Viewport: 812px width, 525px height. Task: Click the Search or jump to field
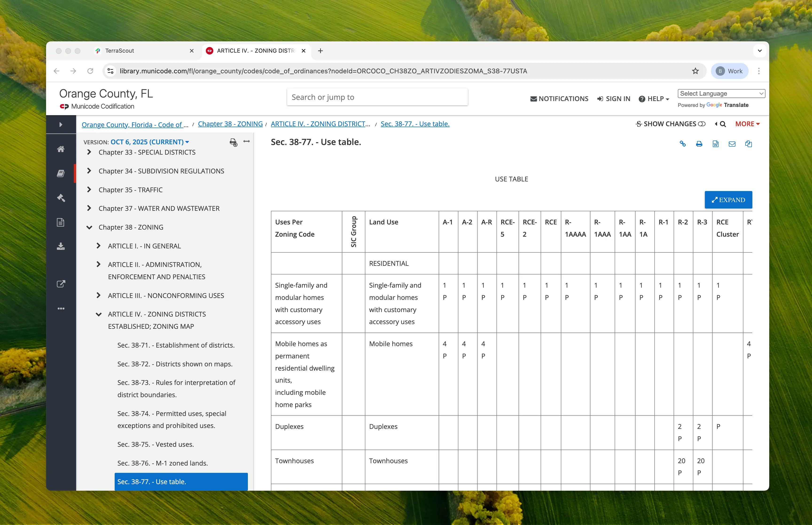pos(377,97)
